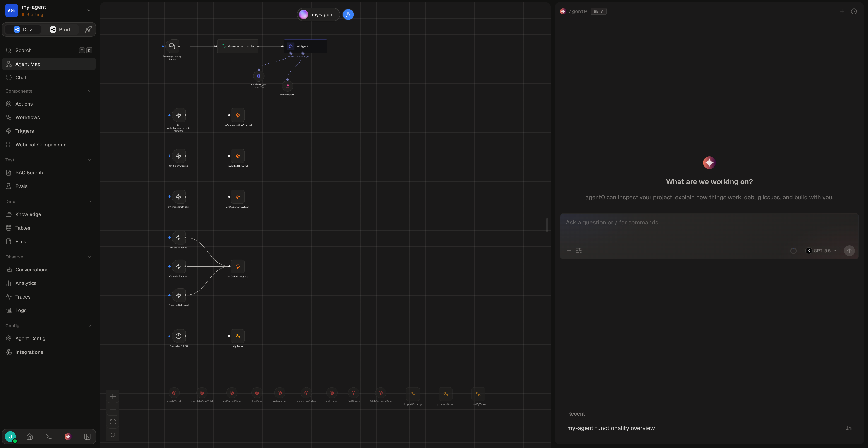This screenshot has width=868, height=448.
Task: Select the classifyTicket workflow node
Action: [x=478, y=394]
